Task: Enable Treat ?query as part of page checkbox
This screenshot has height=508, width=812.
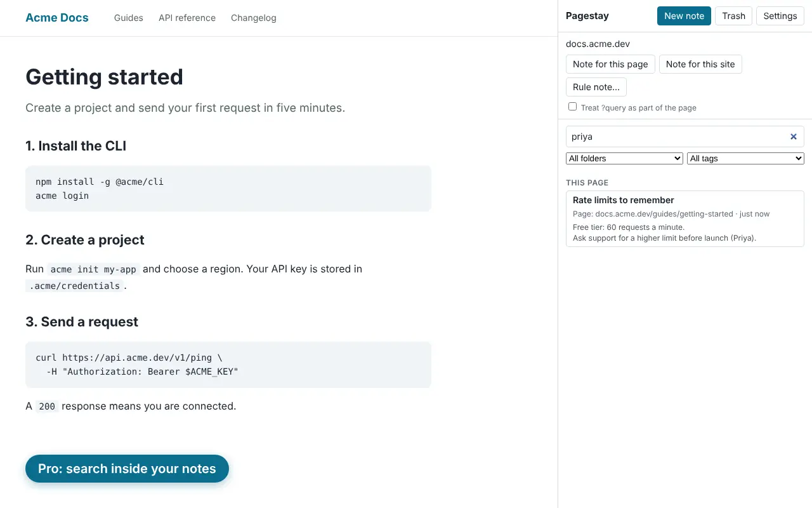Action: click(x=572, y=107)
